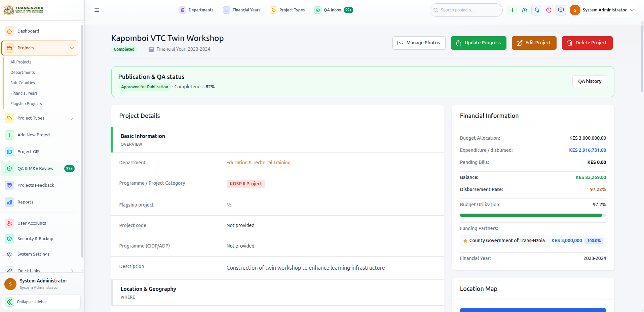This screenshot has width=644, height=312.
Task: Click Collapse sidebar label
Action: pos(32,302)
